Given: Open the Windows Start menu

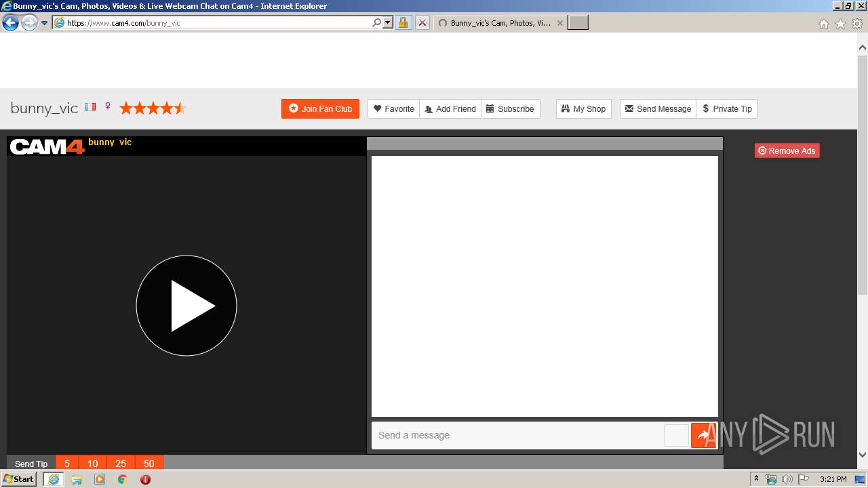Looking at the screenshot, I should (19, 479).
